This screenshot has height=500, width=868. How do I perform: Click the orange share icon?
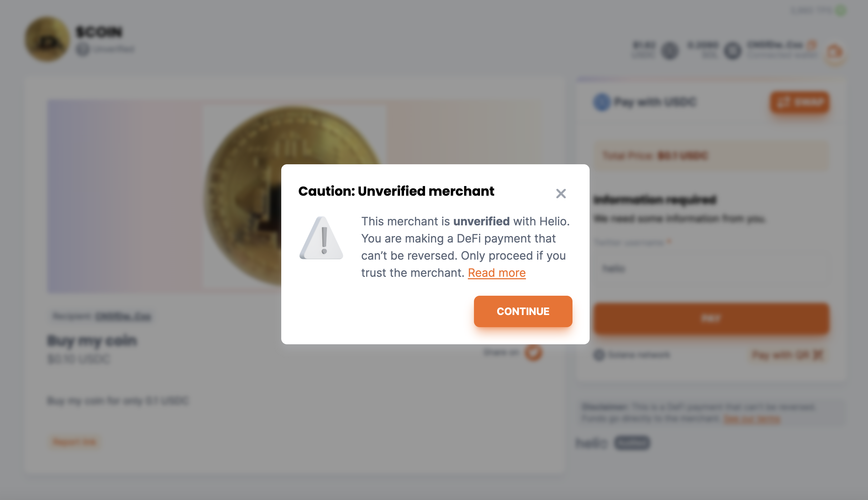pyautogui.click(x=533, y=353)
